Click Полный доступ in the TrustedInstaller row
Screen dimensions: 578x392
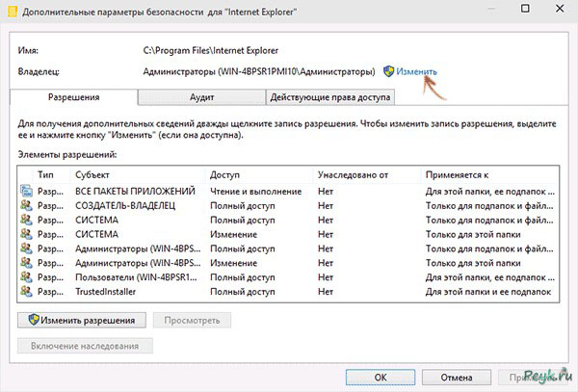(243, 292)
